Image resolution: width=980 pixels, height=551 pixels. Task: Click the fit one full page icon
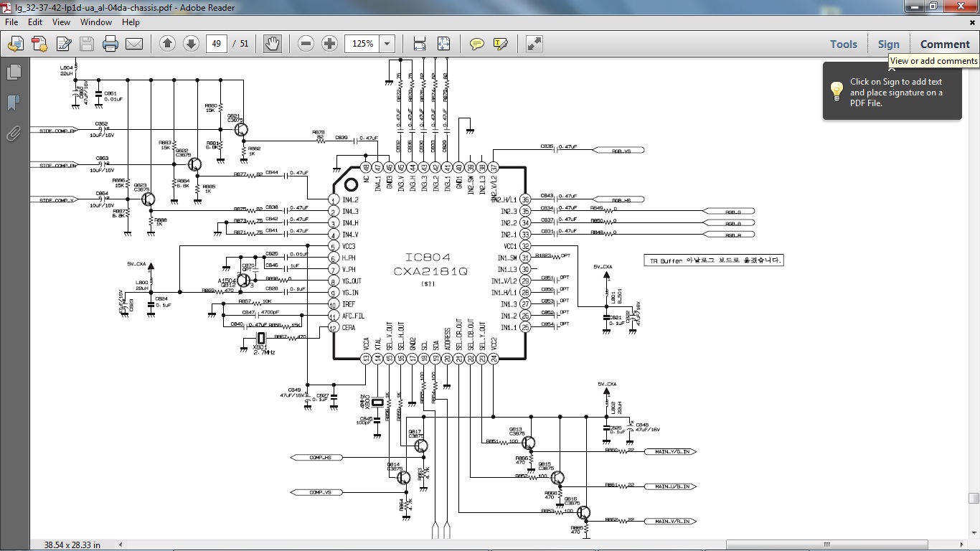click(444, 44)
